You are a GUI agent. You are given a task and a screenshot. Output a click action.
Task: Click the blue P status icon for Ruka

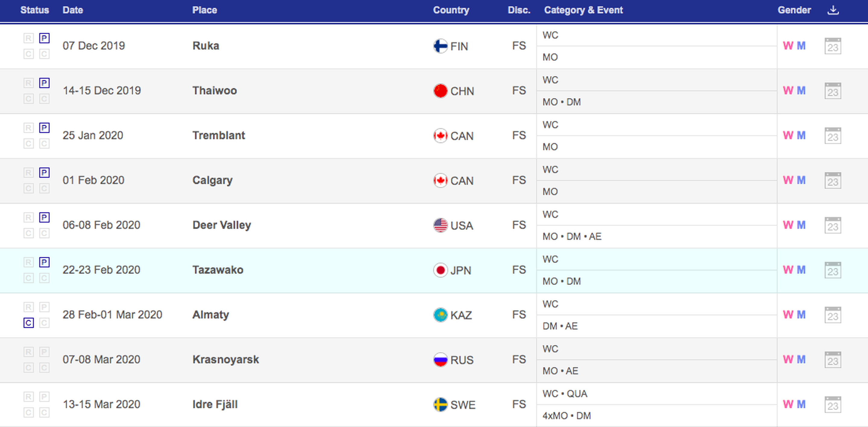point(44,38)
